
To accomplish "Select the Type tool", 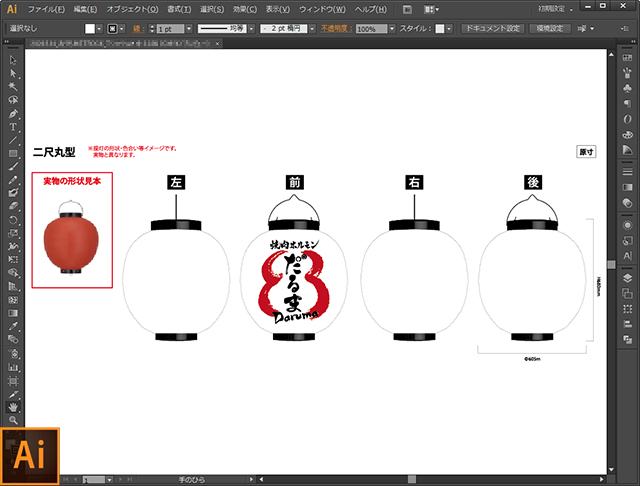I will (13, 127).
